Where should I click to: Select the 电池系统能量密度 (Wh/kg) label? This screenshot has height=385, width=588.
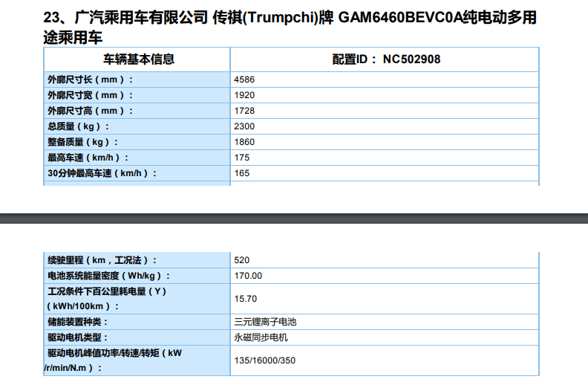tap(108, 276)
